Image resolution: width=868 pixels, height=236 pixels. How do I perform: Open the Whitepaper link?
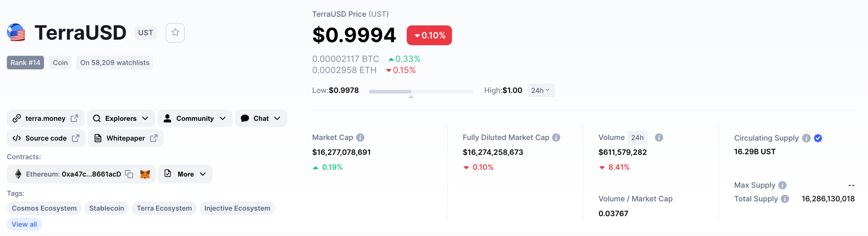(126, 138)
